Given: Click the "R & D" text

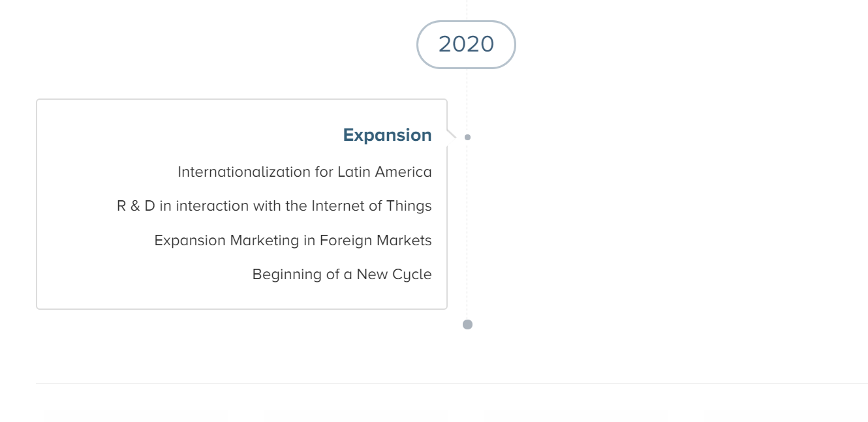Looking at the screenshot, I should tap(136, 206).
